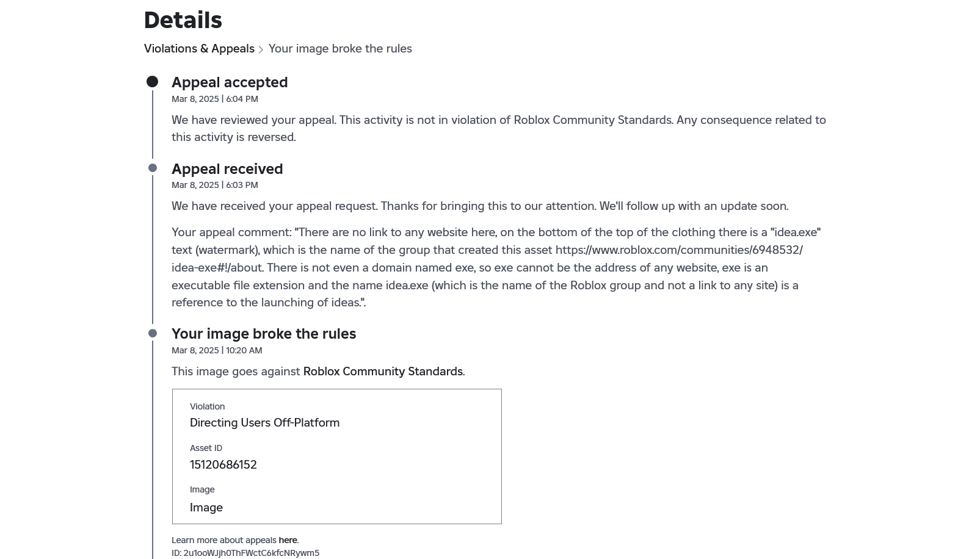Open the Roblox Community Standards link
980x559 pixels.
pos(382,372)
